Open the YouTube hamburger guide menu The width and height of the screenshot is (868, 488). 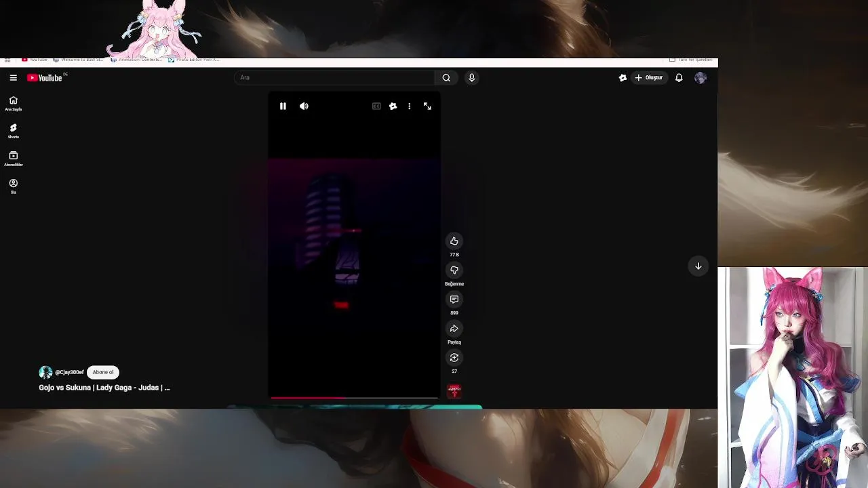(13, 78)
